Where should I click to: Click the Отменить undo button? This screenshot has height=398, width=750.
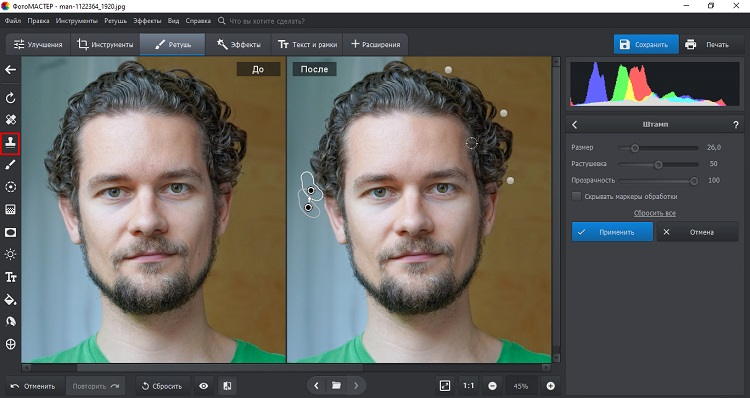[33, 386]
